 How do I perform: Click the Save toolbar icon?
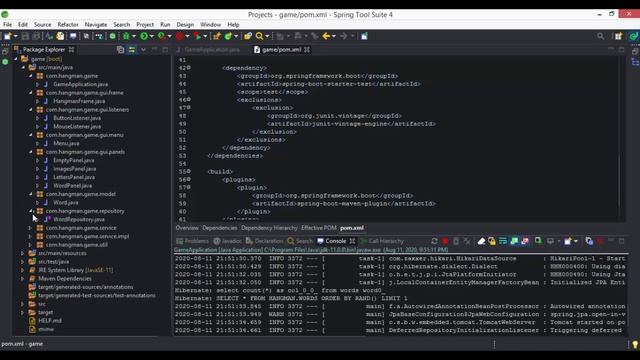click(x=25, y=36)
